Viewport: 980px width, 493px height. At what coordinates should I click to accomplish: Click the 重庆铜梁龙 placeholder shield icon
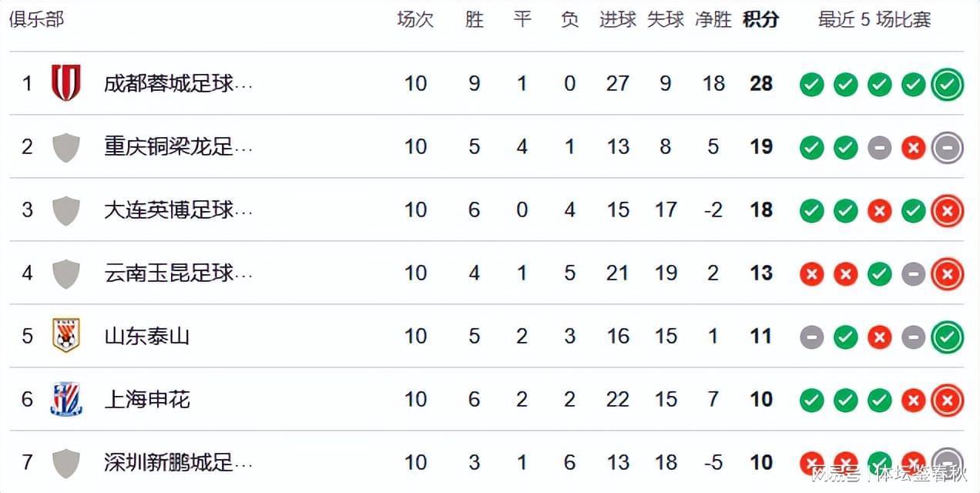point(65,146)
